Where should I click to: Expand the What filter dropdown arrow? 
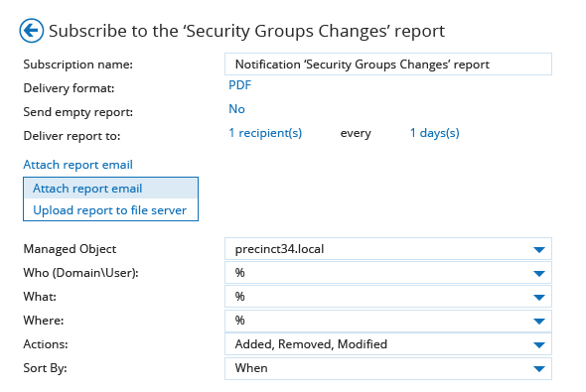[539, 298]
